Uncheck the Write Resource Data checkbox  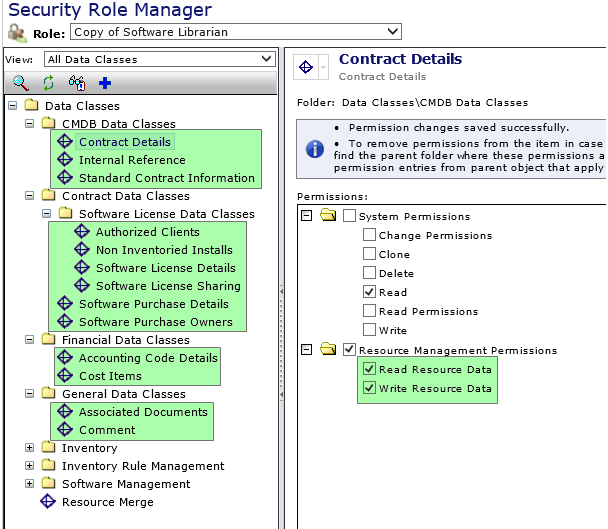coord(370,389)
